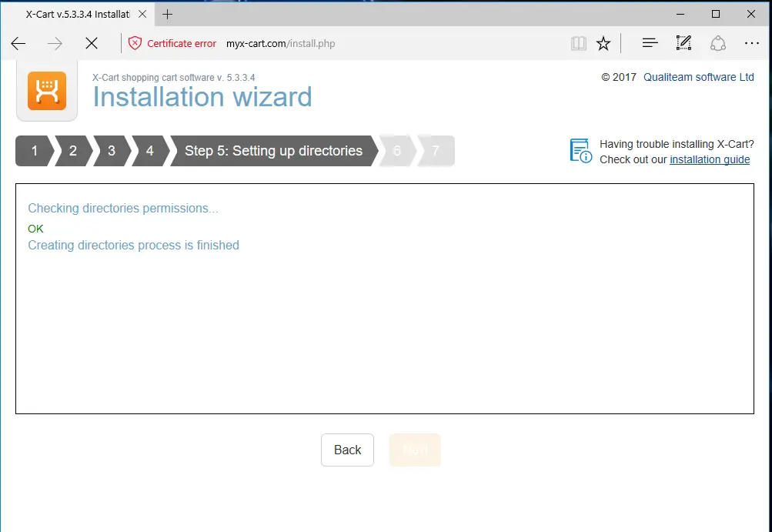Click the X-Cart shopping cart software version text
This screenshot has height=532, width=772.
174,77
